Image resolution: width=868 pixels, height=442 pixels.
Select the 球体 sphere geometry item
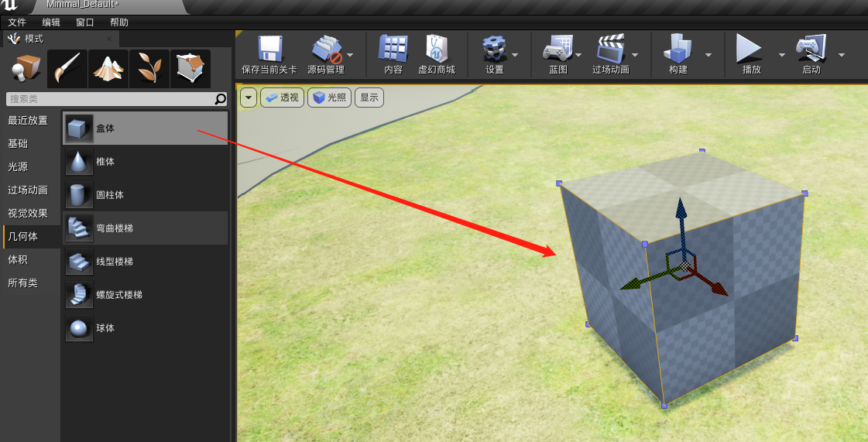pos(146,327)
